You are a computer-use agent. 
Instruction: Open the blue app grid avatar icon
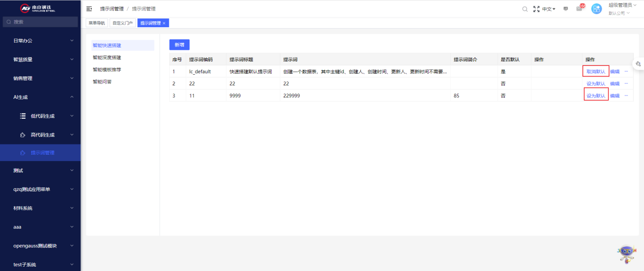click(x=596, y=9)
